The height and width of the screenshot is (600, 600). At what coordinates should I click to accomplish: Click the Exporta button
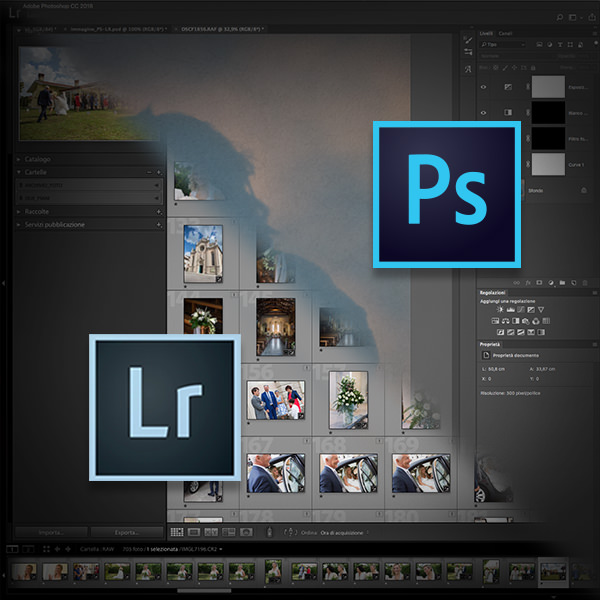(x=127, y=532)
